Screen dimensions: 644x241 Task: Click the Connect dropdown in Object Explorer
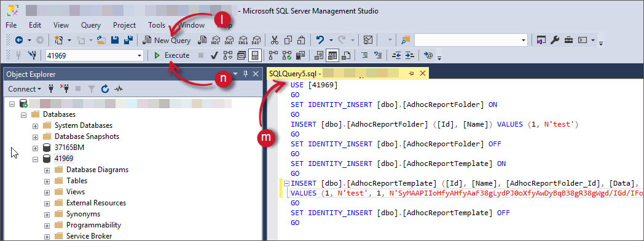[x=25, y=89]
